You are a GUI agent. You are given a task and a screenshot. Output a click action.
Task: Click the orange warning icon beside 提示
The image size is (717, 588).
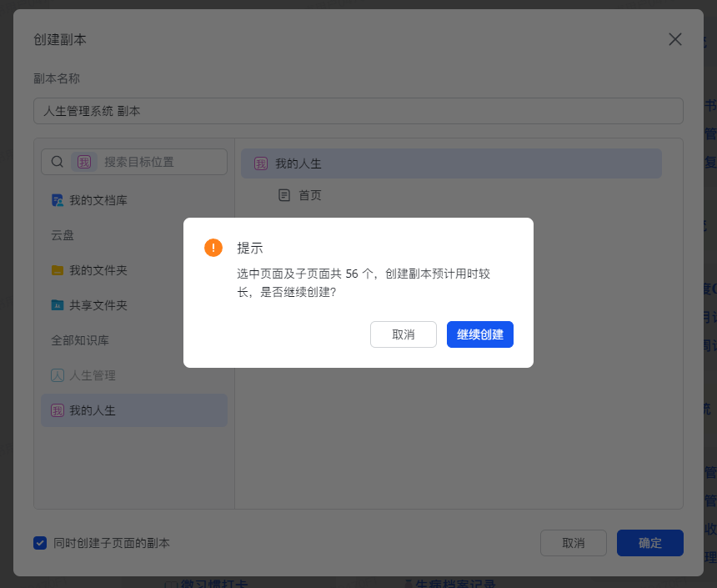point(214,248)
